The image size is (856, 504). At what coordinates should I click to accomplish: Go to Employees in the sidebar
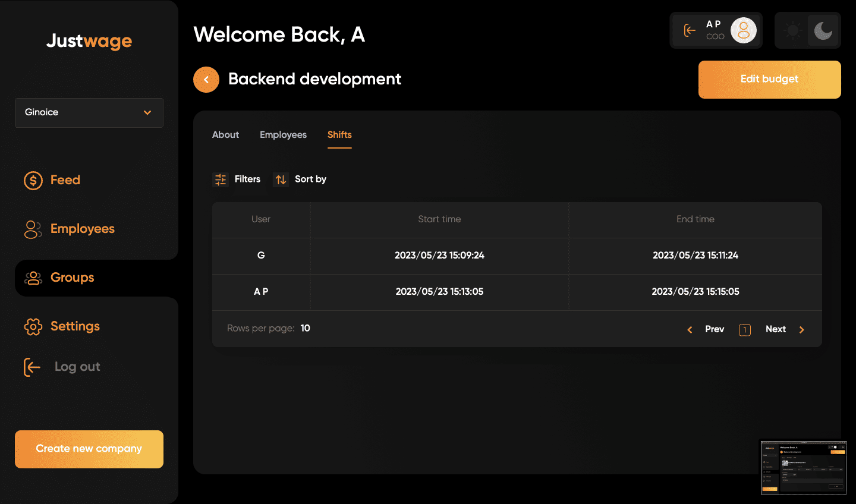click(83, 229)
